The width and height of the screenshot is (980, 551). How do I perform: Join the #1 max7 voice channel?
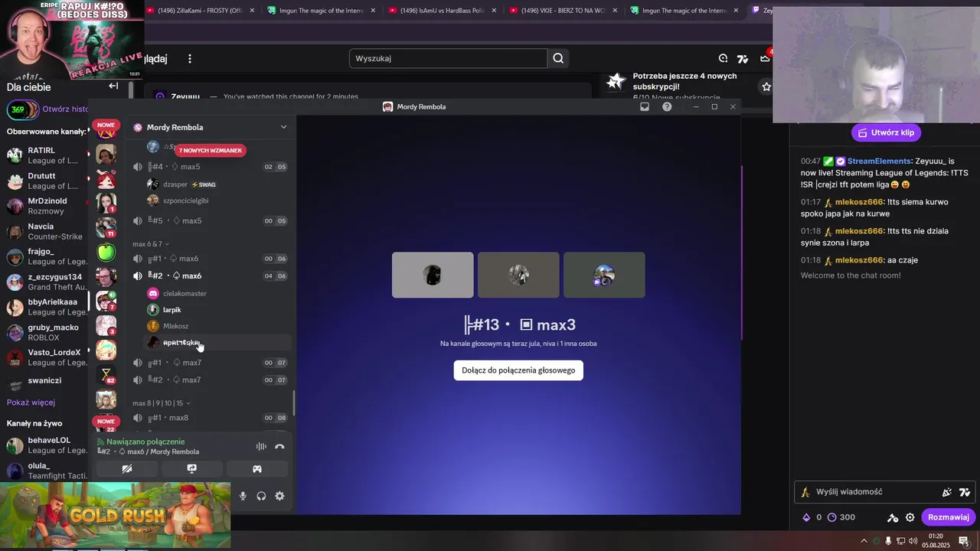coord(210,363)
